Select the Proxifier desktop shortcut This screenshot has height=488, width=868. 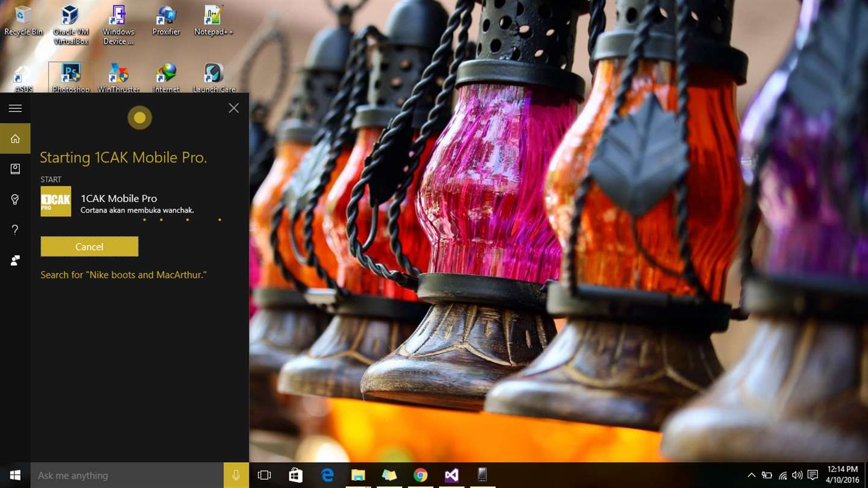[166, 20]
